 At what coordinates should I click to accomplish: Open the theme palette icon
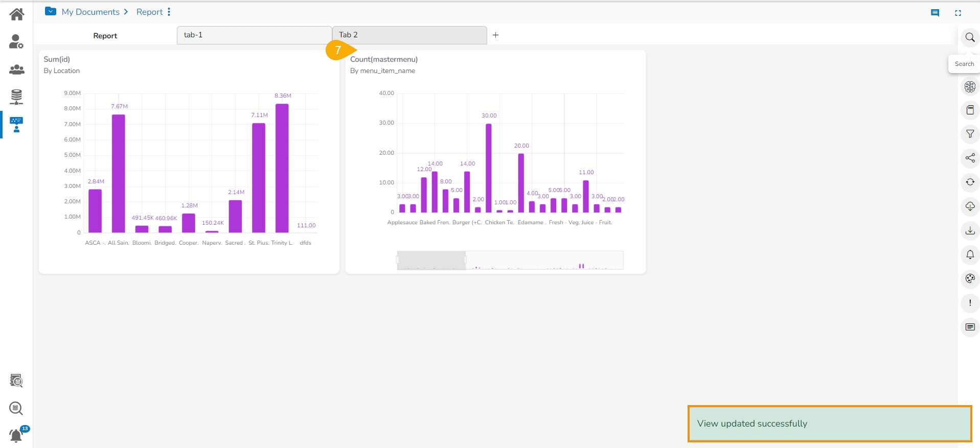tap(970, 278)
